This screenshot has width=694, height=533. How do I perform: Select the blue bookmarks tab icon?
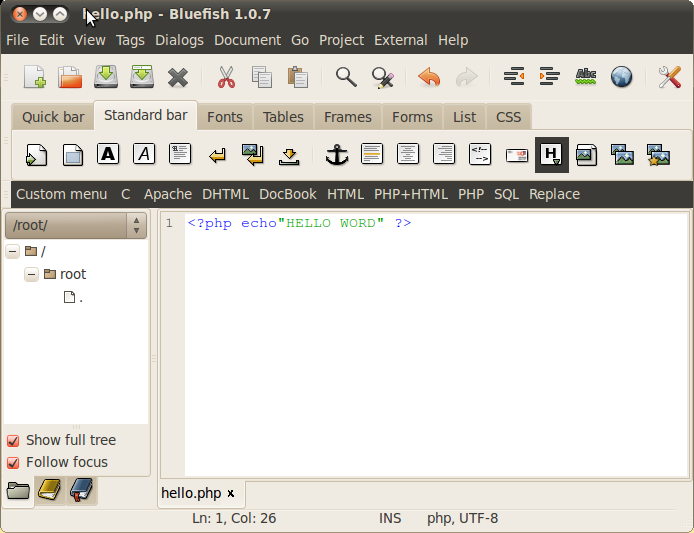(81, 490)
